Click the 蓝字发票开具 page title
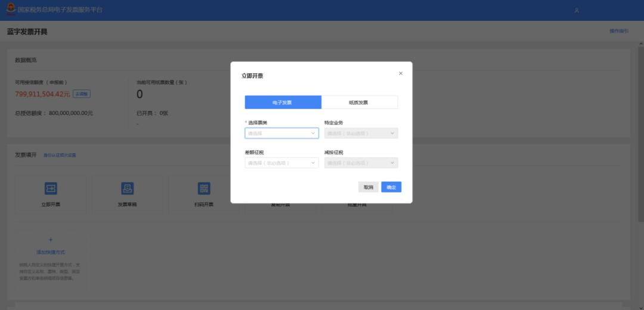Screen dimensions: 644x310 [x=27, y=32]
